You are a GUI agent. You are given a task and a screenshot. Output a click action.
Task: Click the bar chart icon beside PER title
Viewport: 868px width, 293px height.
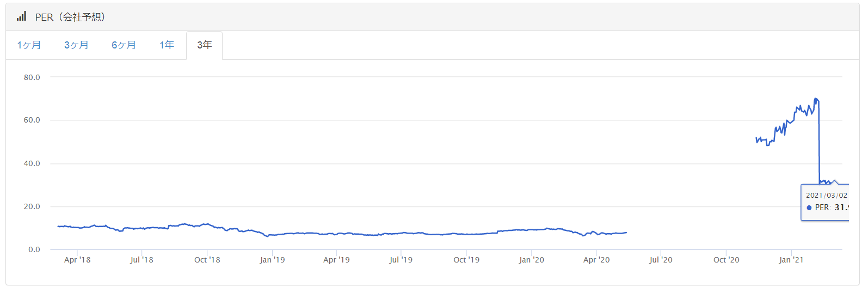point(21,16)
